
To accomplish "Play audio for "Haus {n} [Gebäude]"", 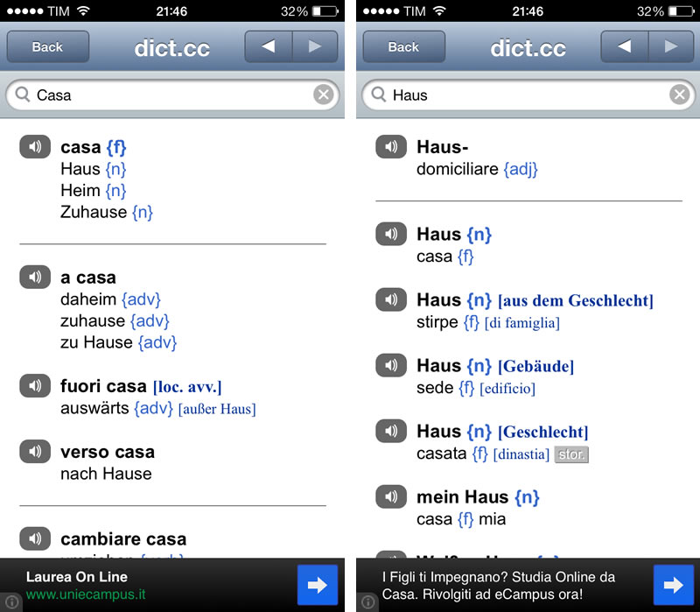I will click(390, 365).
